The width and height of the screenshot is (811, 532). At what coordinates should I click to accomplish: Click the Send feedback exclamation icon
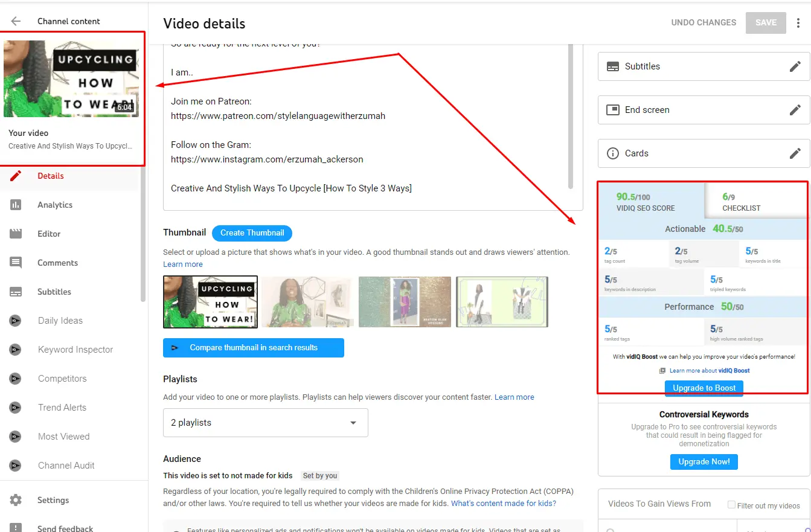tap(16, 528)
